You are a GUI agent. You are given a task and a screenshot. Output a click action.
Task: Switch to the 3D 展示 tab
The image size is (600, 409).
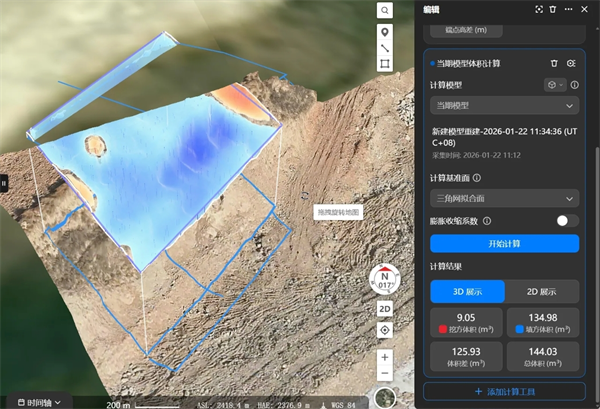(466, 291)
